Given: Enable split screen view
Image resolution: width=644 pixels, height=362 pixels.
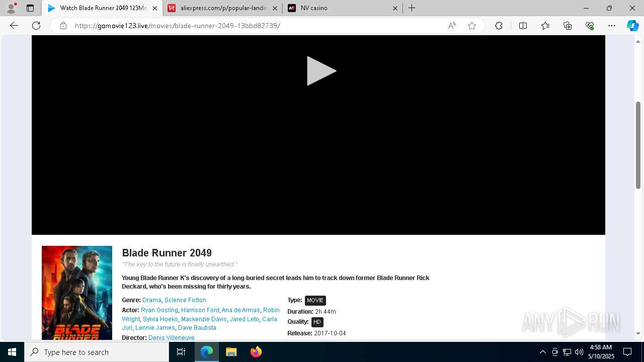Looking at the screenshot, I should pyautogui.click(x=523, y=26).
